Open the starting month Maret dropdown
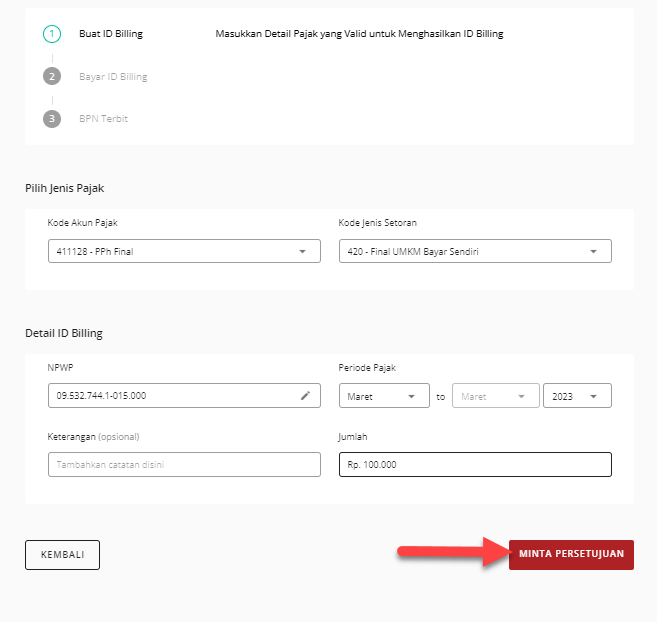Viewport: 657px width, 622px height. point(384,396)
